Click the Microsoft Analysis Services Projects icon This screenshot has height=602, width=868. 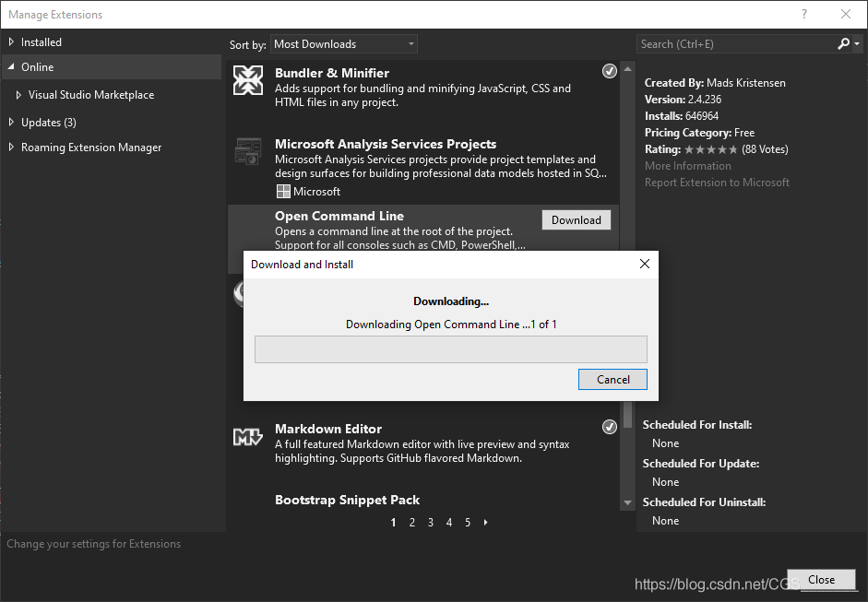pos(247,152)
